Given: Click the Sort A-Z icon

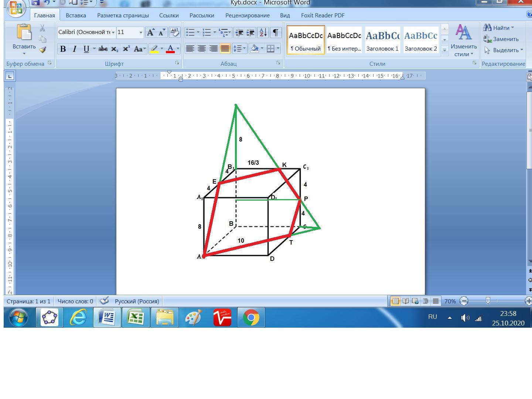Looking at the screenshot, I should click(263, 33).
